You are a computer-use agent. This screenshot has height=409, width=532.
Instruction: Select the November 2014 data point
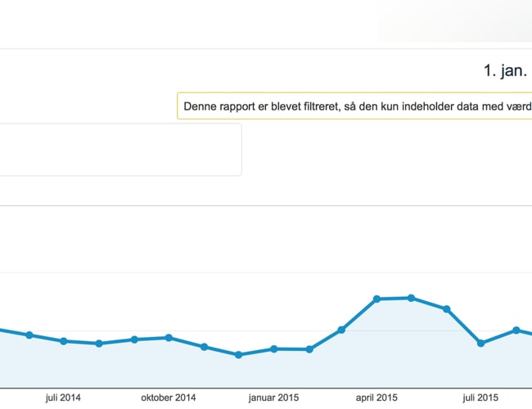204,347
